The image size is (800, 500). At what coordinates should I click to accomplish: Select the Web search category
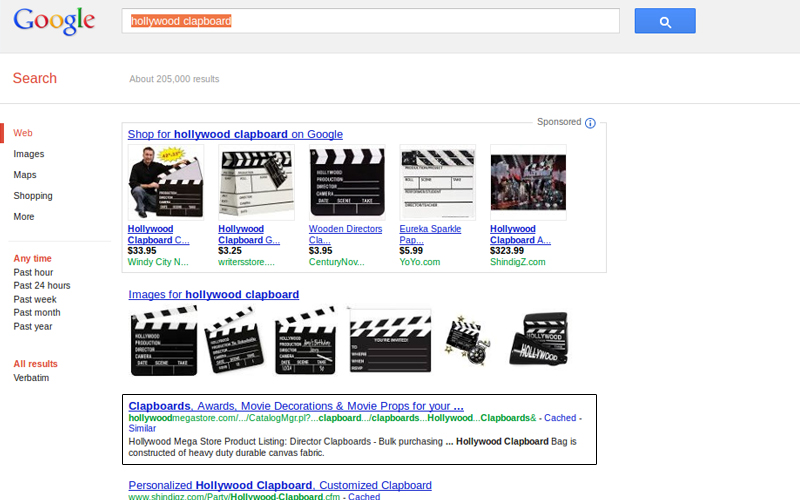(23, 133)
